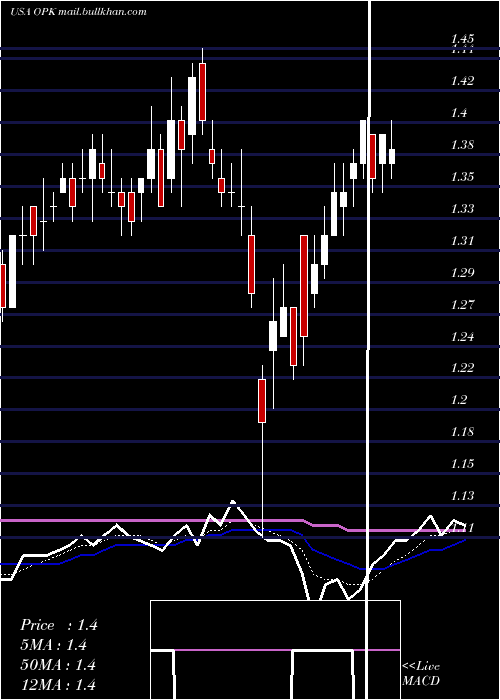Click the 1.24 price axis label
This screenshot has width=500, height=700.
[462, 336]
